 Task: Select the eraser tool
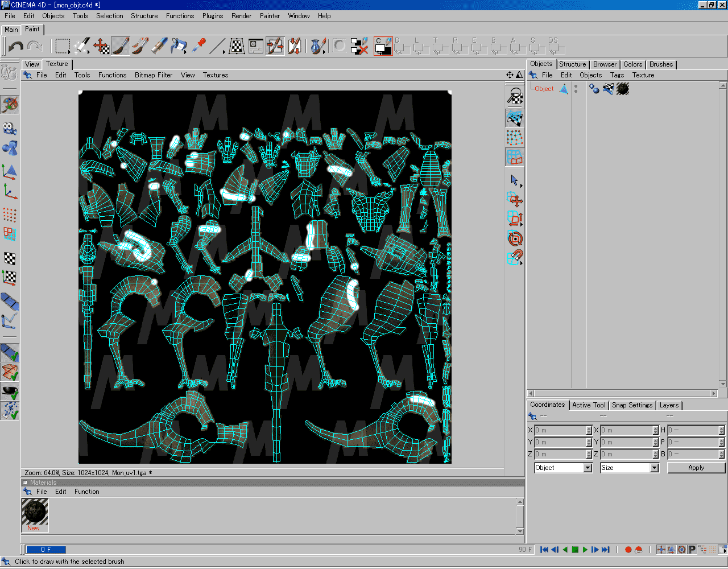pyautogui.click(x=159, y=46)
